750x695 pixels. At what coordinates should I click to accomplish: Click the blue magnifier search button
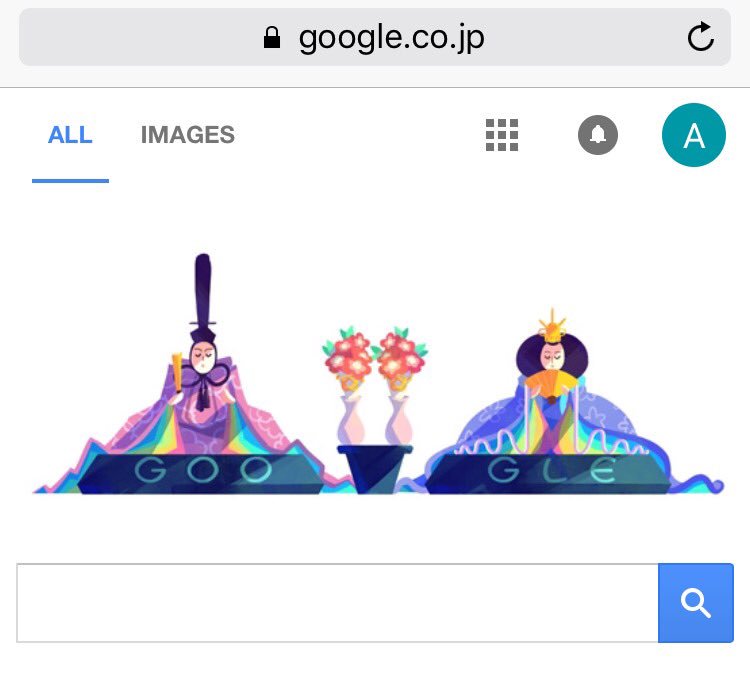click(695, 603)
